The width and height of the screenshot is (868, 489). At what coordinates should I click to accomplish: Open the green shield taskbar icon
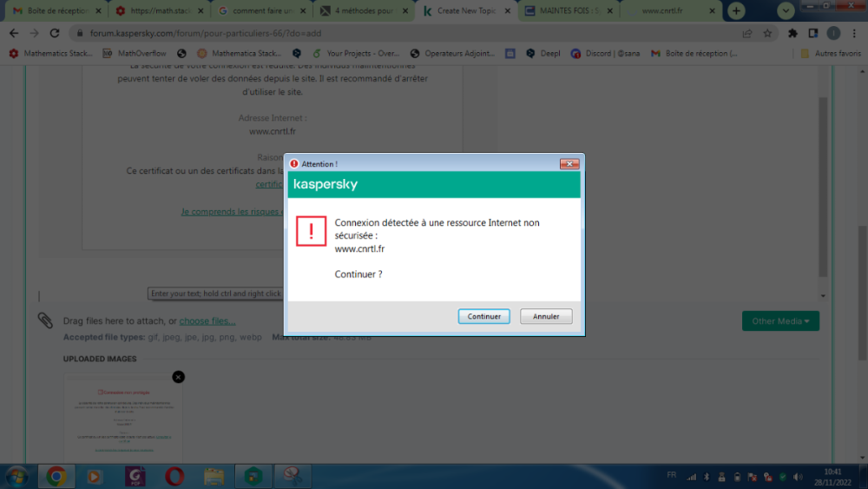tap(253, 476)
